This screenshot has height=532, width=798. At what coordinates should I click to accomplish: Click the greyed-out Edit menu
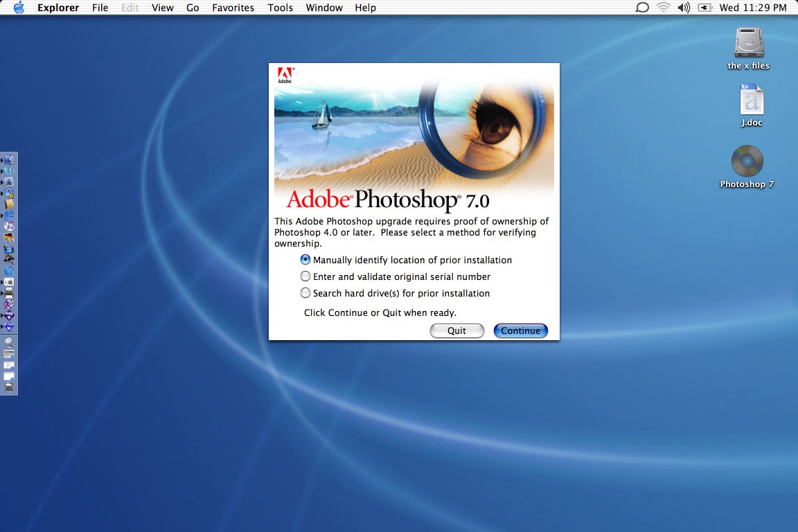[130, 8]
